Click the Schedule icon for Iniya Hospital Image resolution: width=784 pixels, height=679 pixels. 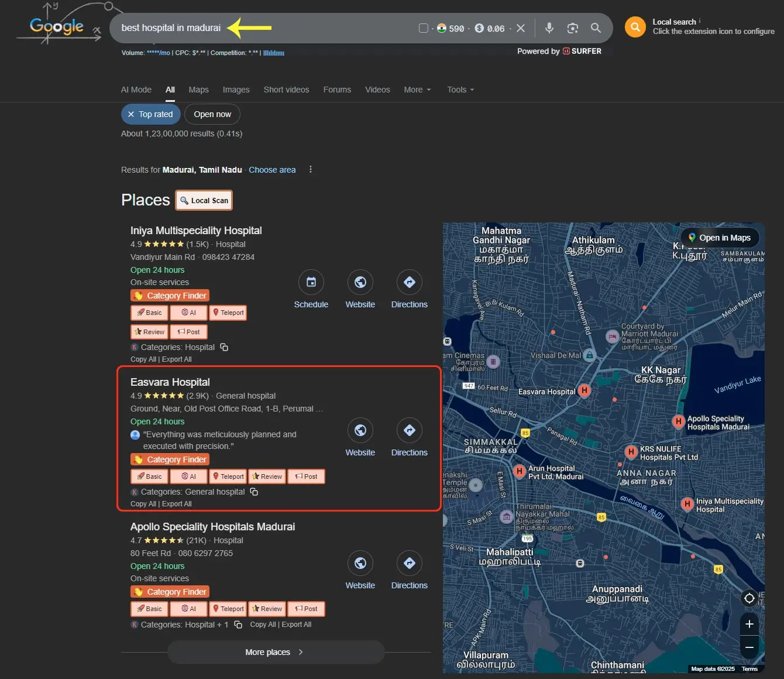[311, 283]
